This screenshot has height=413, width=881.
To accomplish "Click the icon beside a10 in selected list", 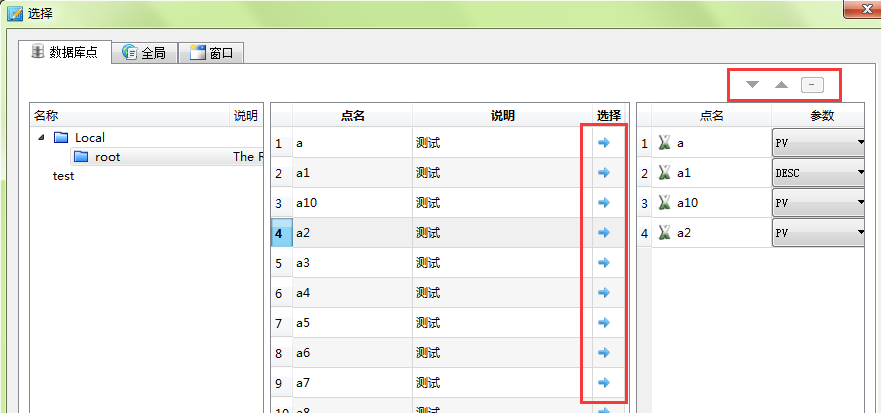I will (665, 203).
